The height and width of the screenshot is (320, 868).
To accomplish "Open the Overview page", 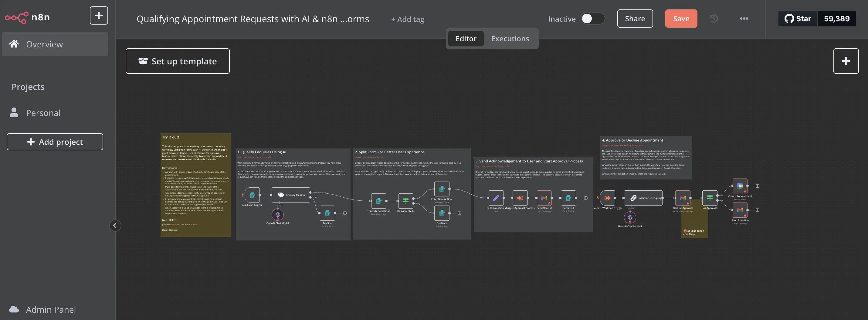I will [55, 44].
